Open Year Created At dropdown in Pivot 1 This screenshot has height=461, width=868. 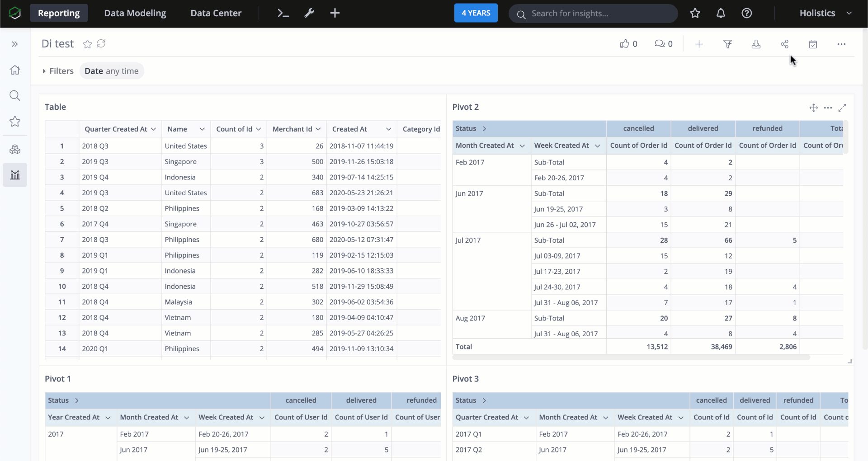108,418
